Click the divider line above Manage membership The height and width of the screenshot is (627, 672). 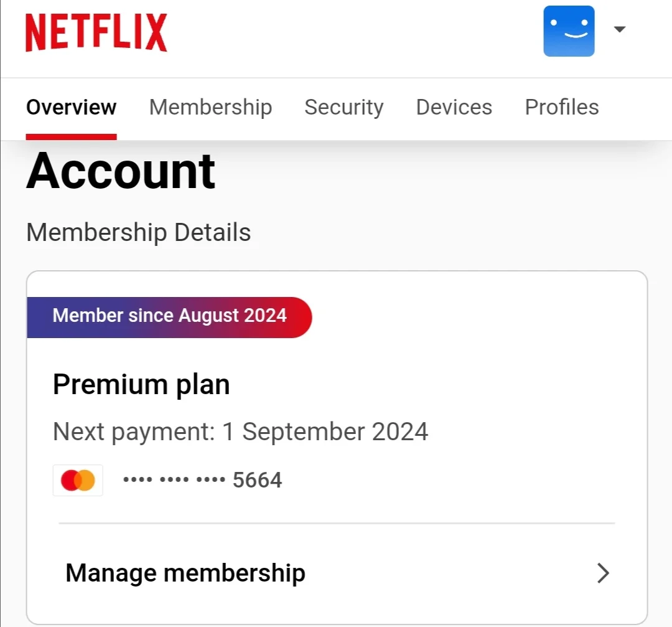coord(337,523)
